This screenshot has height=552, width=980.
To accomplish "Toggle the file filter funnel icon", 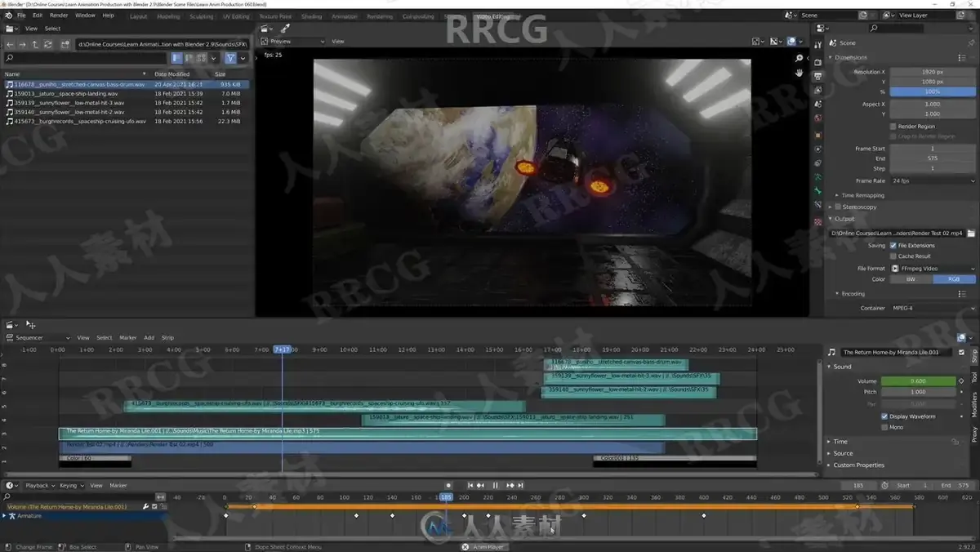I will pyautogui.click(x=231, y=58).
